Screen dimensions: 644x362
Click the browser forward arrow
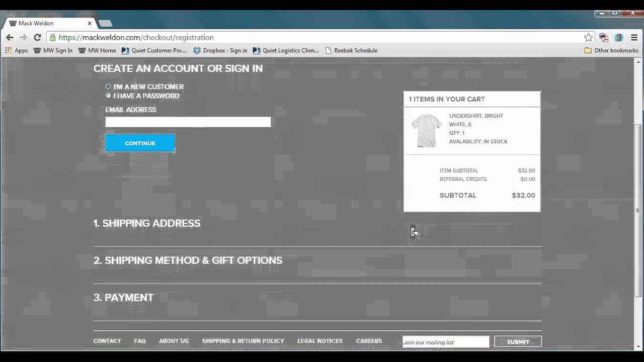point(23,37)
